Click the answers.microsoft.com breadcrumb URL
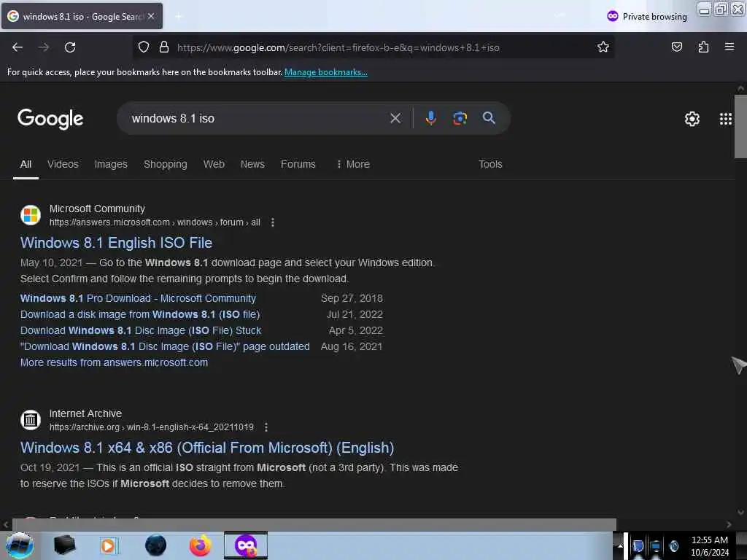747x560 pixels. 155,222
